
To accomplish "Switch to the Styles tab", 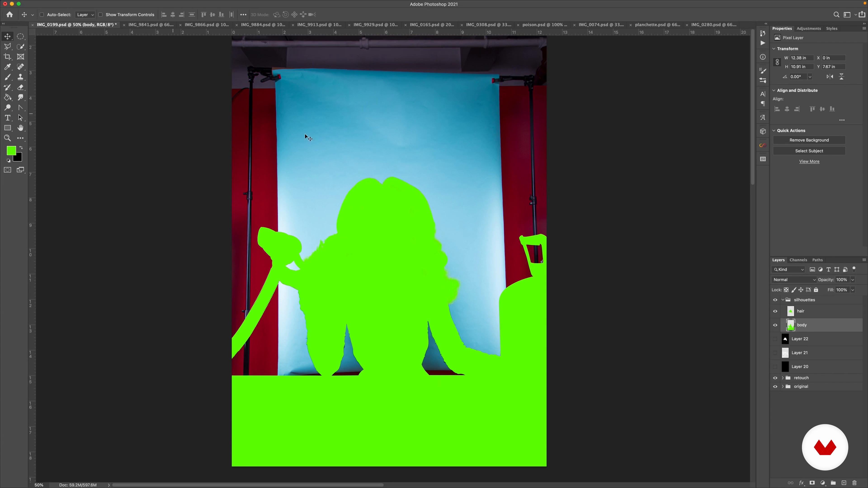I will click(x=832, y=29).
